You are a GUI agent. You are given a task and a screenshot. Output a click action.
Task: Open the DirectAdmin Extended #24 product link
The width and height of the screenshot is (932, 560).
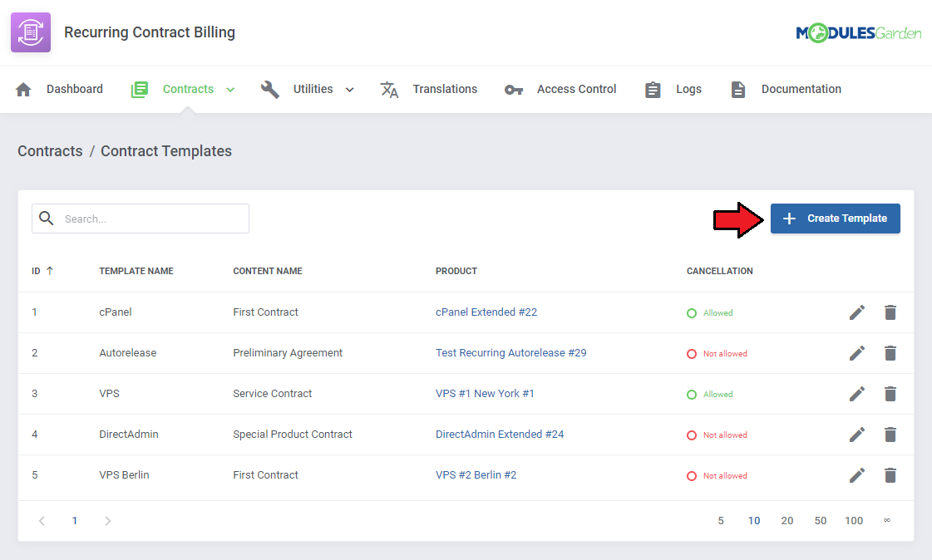(x=500, y=434)
